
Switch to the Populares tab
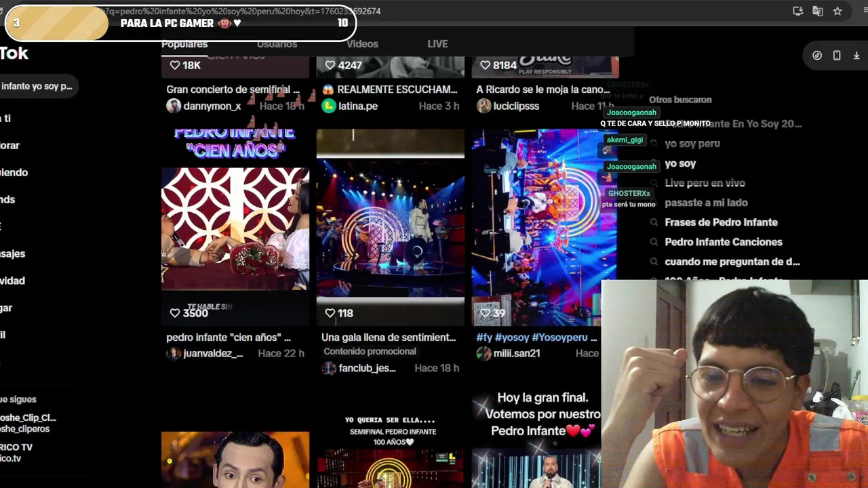tap(184, 44)
